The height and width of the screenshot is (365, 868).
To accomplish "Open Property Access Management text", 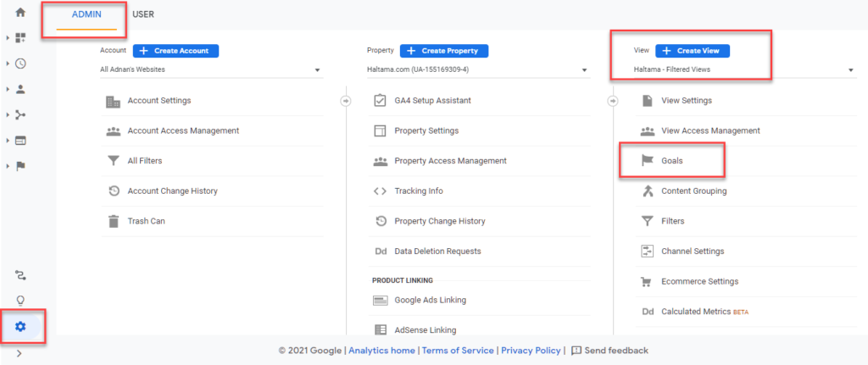I will pos(450,161).
